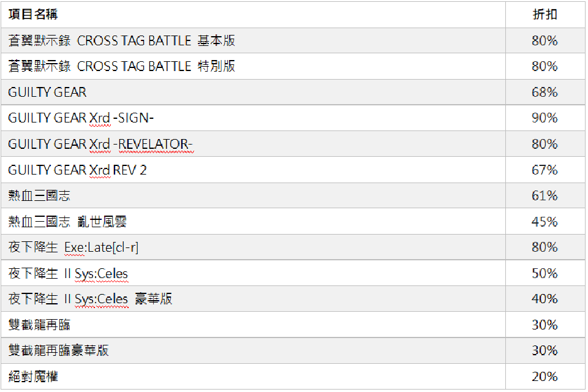Select the 雙截龍再臨豪華版 cell
Image resolution: width=588 pixels, height=392 pixels.
click(59, 350)
